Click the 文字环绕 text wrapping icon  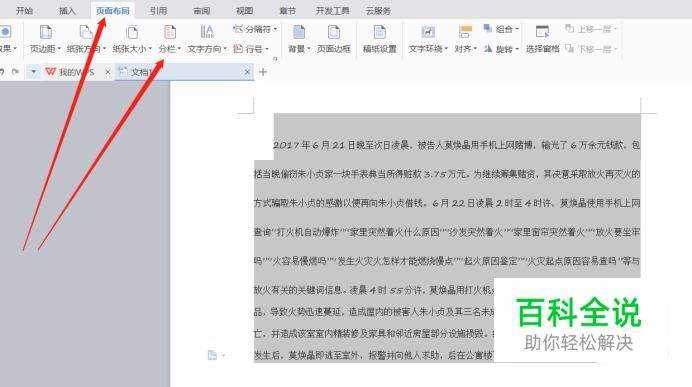tap(428, 32)
